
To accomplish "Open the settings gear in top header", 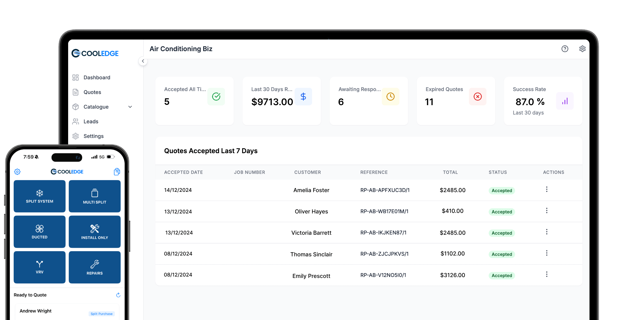I will [582, 49].
